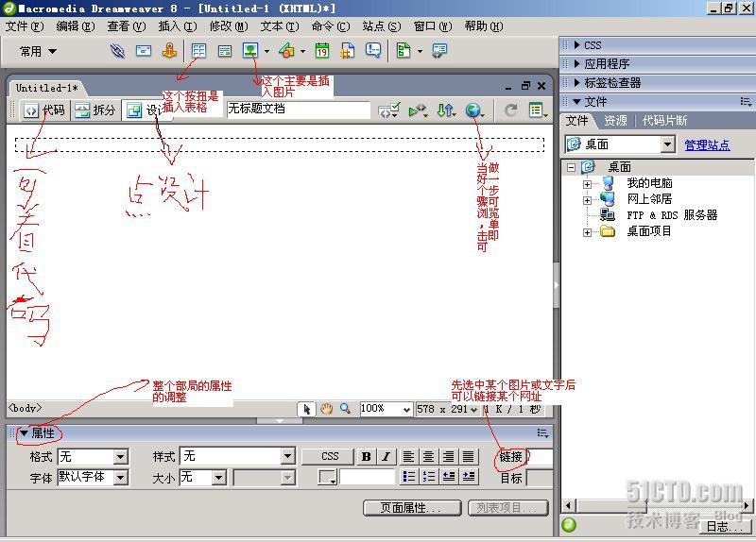This screenshot has height=542, width=756.
Task: Click the Unordered List icon
Action: click(x=408, y=477)
